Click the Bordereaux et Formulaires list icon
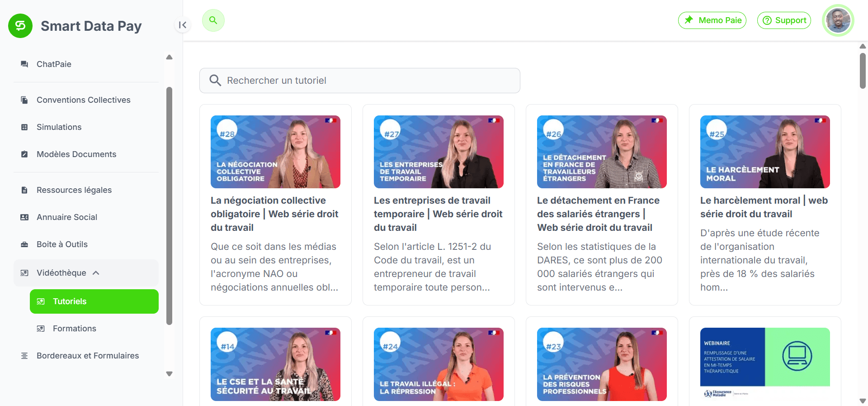The height and width of the screenshot is (406, 868). tap(24, 356)
